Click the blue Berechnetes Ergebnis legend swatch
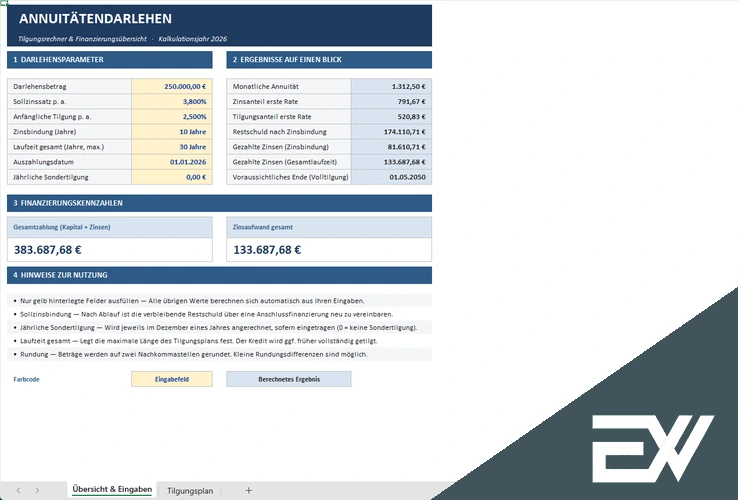The width and height of the screenshot is (738, 500). 289,379
